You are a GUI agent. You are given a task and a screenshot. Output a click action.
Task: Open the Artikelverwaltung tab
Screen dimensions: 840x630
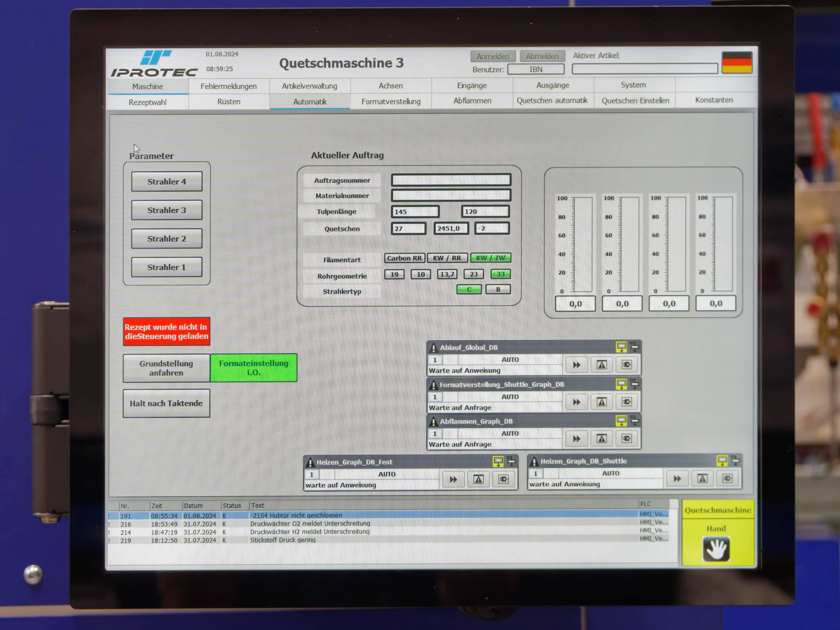[309, 86]
